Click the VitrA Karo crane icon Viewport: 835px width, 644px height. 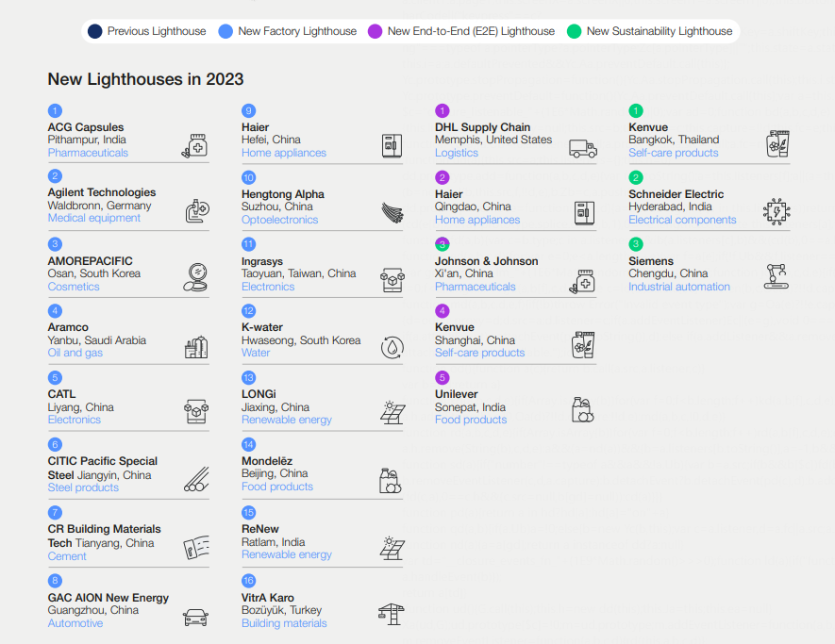392,614
